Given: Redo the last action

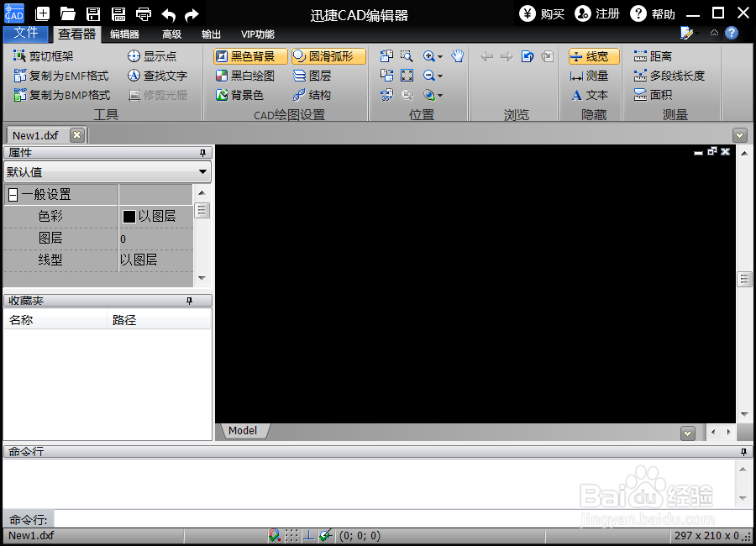Looking at the screenshot, I should click(192, 15).
